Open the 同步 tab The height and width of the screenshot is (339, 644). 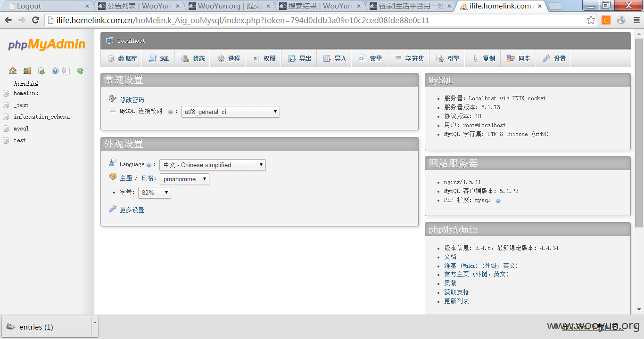519,58
